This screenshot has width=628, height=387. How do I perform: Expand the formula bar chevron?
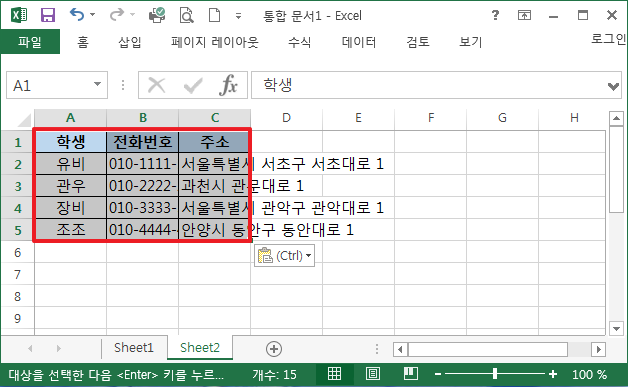pyautogui.click(x=613, y=86)
